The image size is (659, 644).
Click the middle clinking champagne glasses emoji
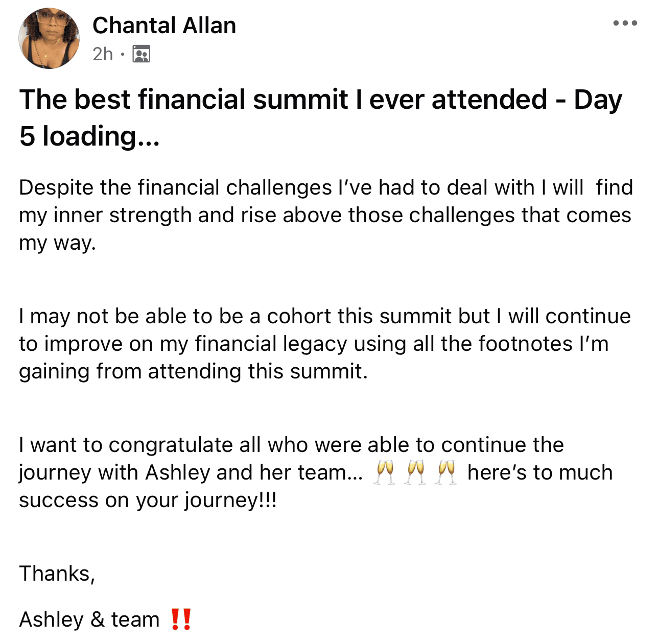[415, 472]
